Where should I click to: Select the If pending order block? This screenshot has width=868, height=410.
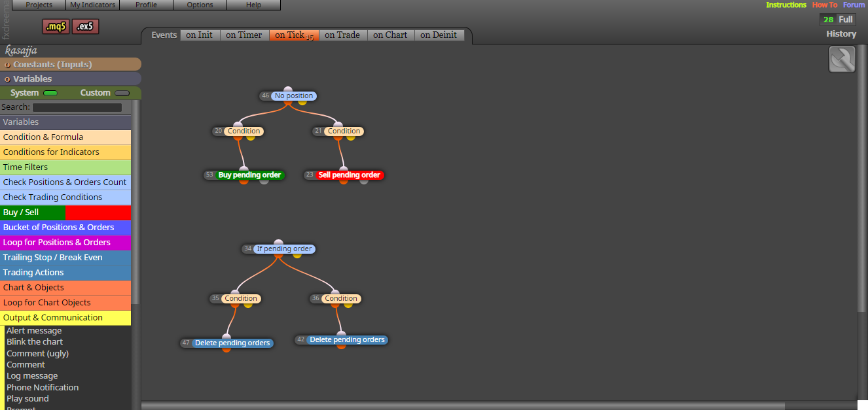(x=284, y=249)
